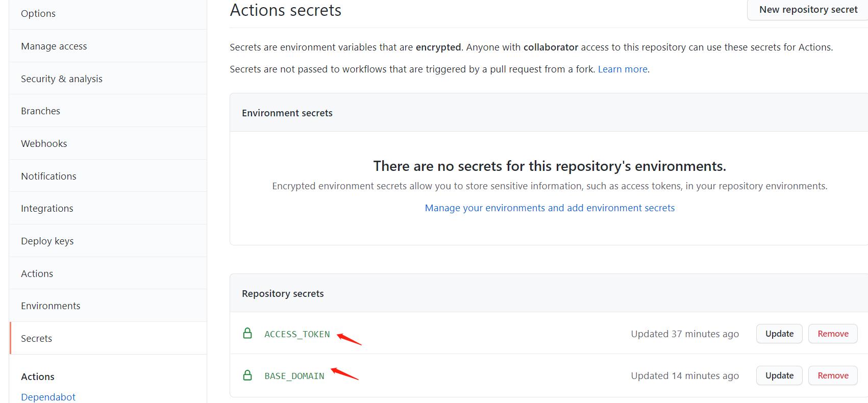Open Security & analysis settings
The image size is (868, 403).
(x=62, y=79)
